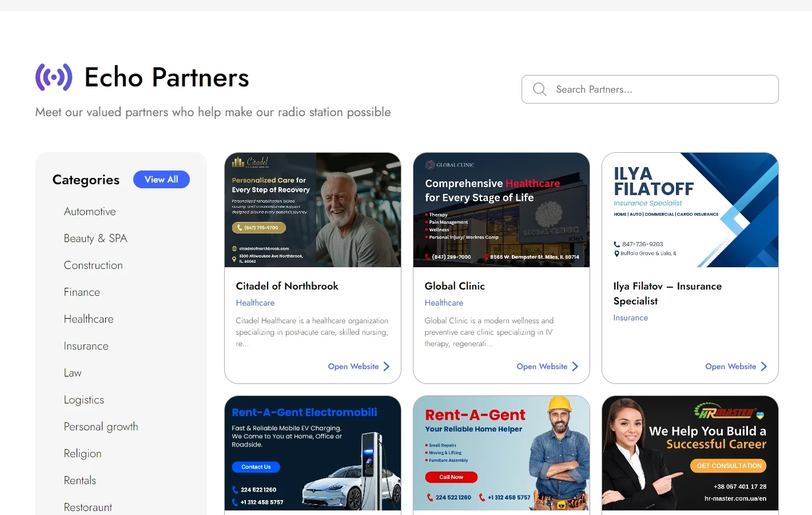Click the Search Partners input field
The height and width of the screenshot is (515, 812).
point(650,89)
